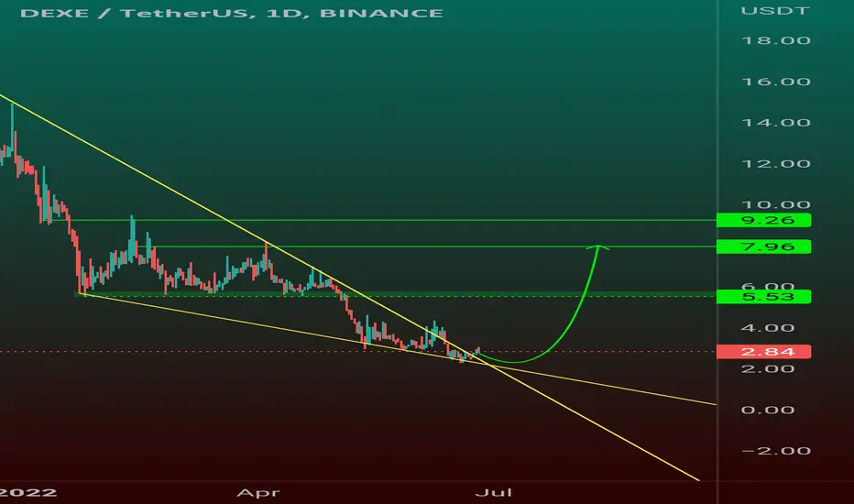Click the Apr date label on time axis
The image size is (854, 504).
coord(258,493)
